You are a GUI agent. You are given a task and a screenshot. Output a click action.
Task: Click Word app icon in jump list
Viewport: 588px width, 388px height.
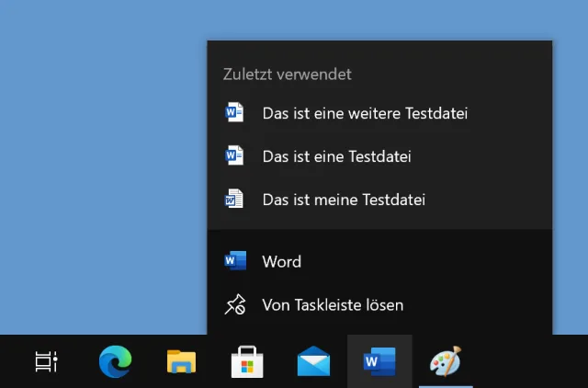pyautogui.click(x=235, y=261)
